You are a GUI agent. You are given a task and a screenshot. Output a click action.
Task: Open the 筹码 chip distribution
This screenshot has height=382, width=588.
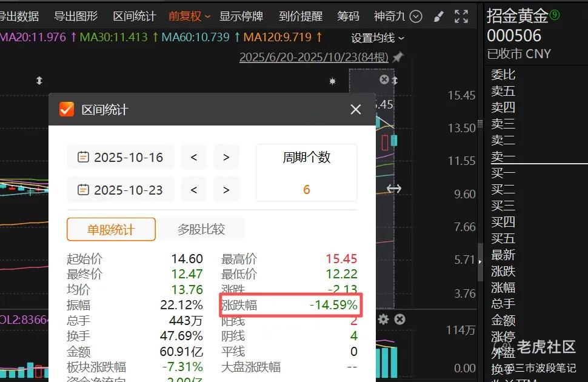[348, 16]
